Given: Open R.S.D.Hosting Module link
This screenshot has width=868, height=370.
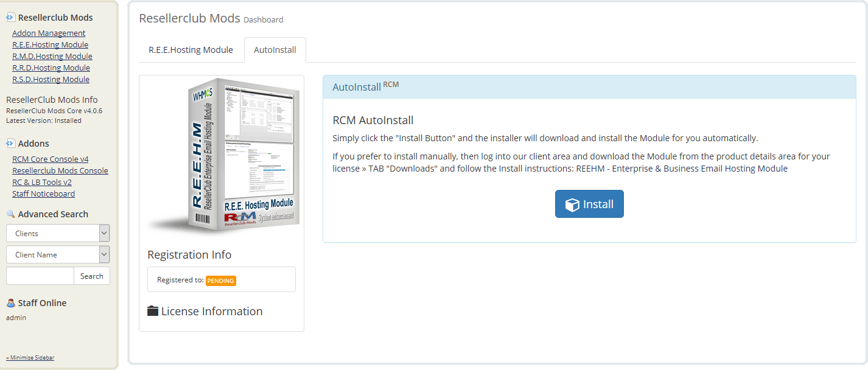Looking at the screenshot, I should tap(51, 79).
